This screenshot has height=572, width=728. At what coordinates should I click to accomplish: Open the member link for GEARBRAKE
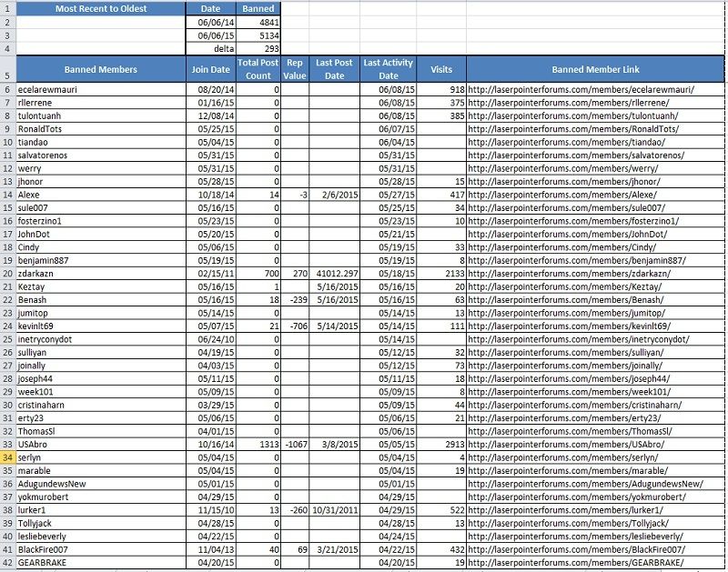[x=576, y=563]
